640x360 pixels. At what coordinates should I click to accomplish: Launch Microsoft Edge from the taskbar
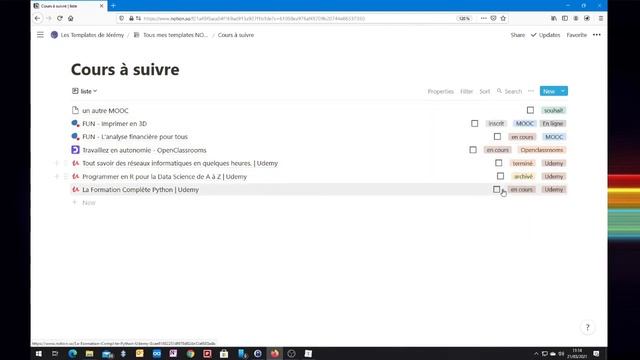[73, 353]
